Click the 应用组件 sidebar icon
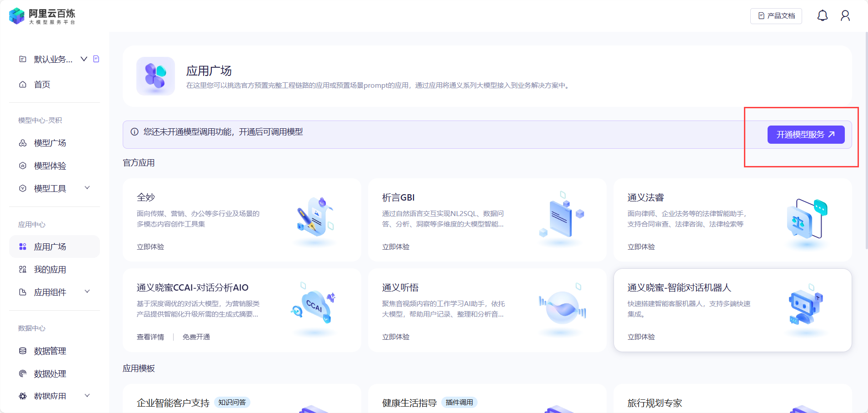Screen dimensions: 868x413 23,292
